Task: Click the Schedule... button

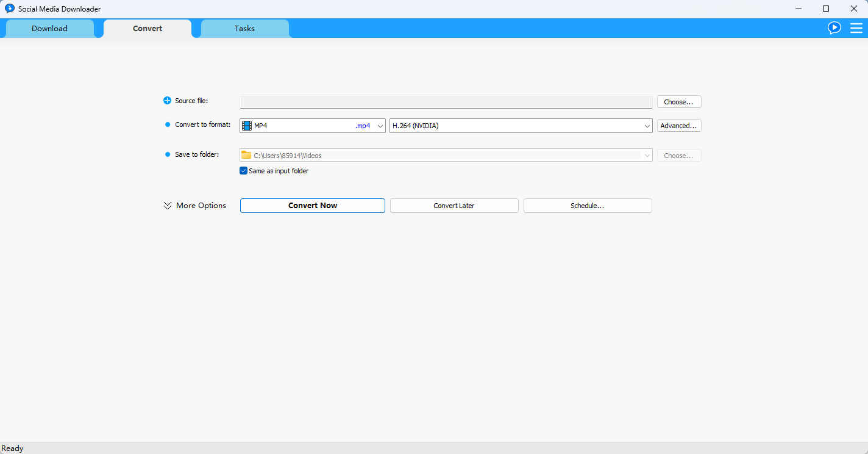Action: pos(588,206)
